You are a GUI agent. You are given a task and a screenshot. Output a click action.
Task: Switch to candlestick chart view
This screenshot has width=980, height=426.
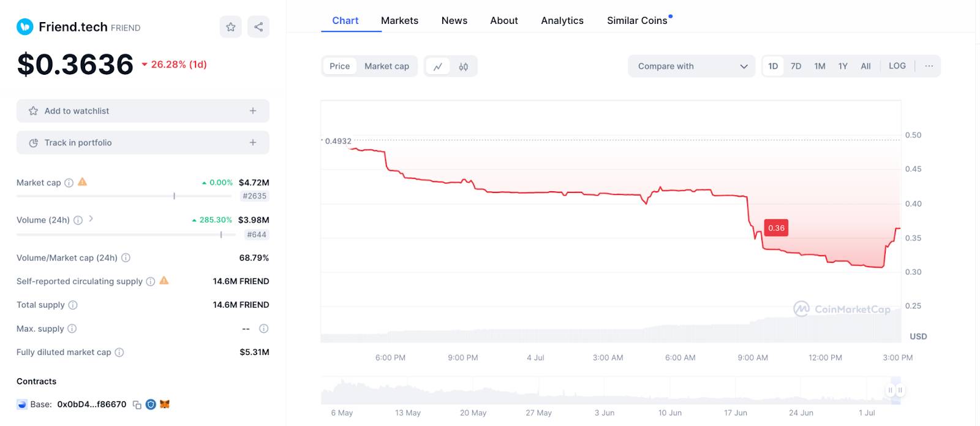464,66
